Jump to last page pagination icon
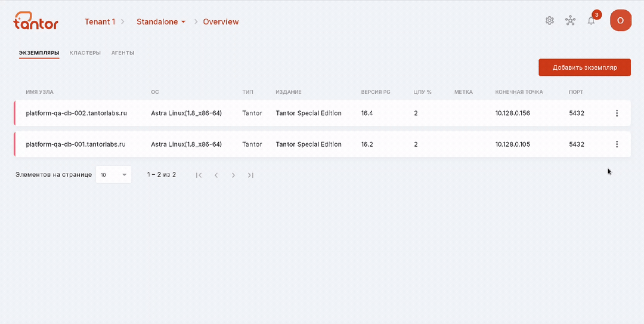644x324 pixels. click(x=250, y=175)
